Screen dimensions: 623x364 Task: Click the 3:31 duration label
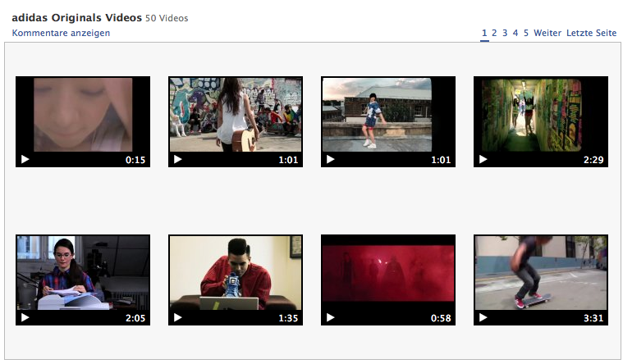pos(593,318)
